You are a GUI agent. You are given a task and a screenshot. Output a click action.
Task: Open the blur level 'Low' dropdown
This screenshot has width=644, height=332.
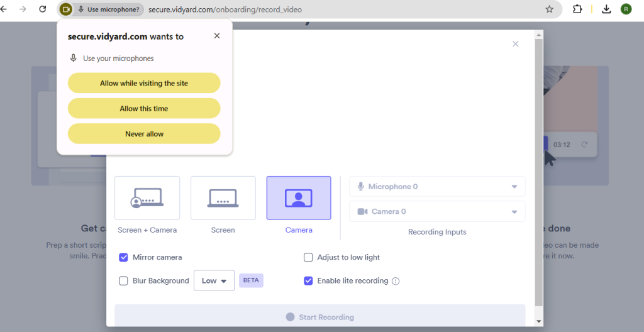214,280
